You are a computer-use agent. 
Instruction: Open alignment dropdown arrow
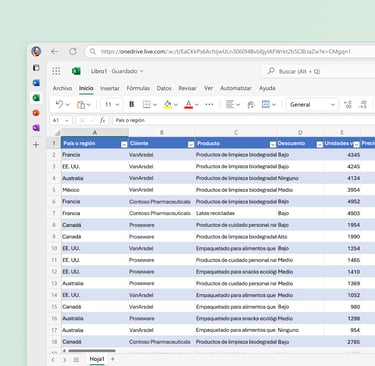coord(238,105)
